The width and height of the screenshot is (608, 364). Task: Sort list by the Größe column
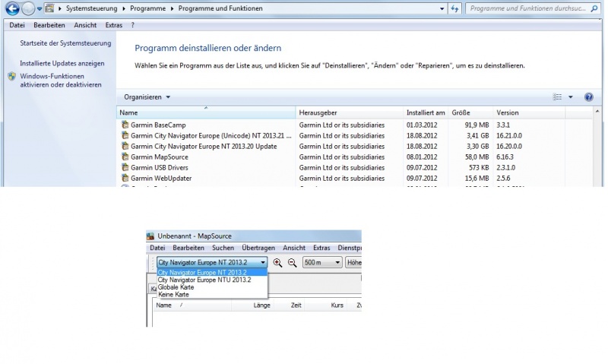(470, 112)
